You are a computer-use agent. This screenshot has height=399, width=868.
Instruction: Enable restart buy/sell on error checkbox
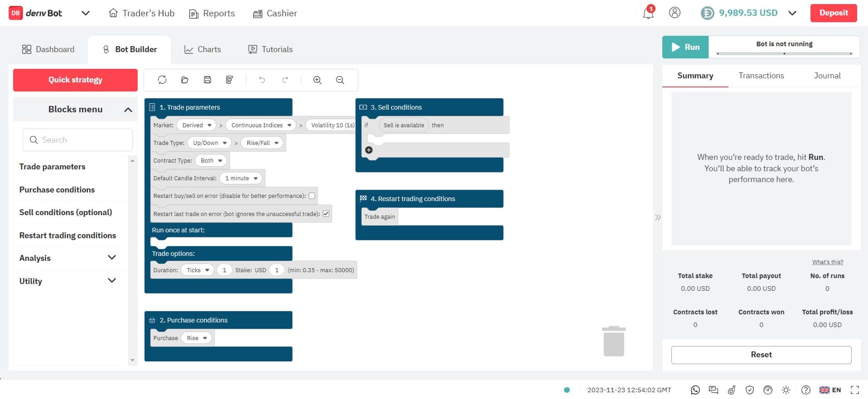pyautogui.click(x=312, y=196)
